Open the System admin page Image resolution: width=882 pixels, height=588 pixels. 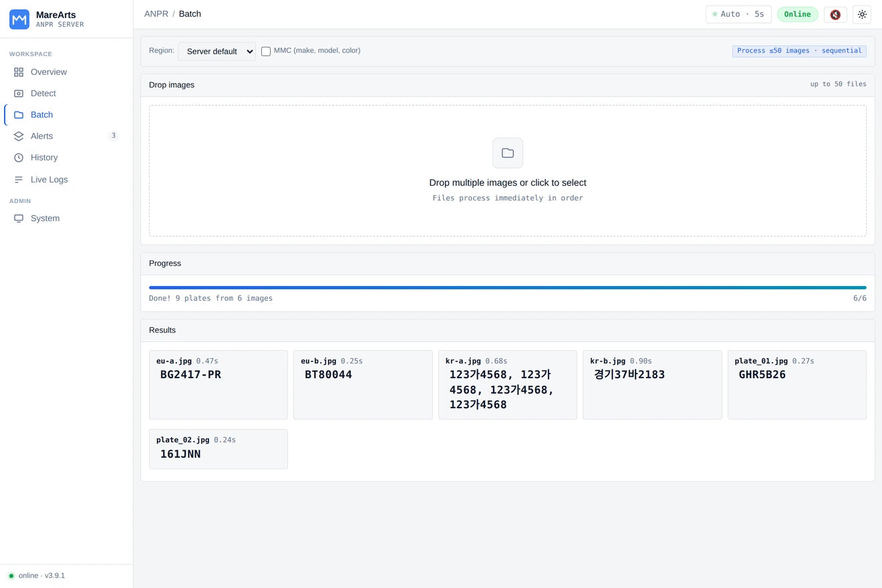pos(66,218)
